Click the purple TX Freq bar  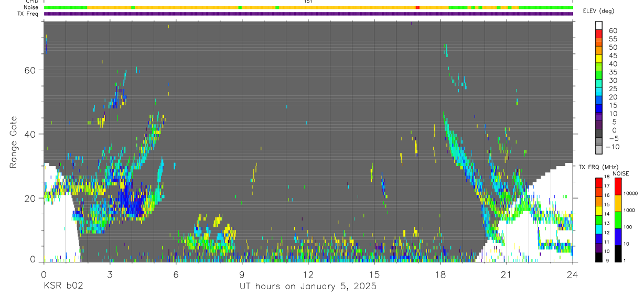tap(308, 14)
